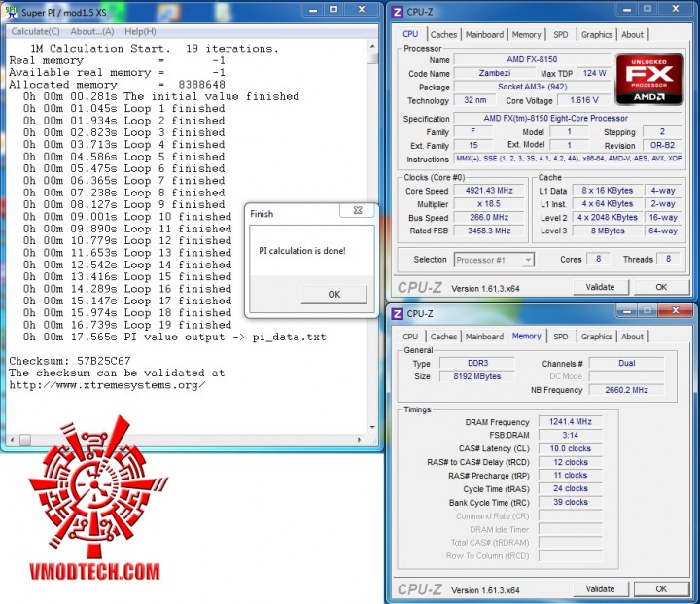
Task: Click the Package value Socket AM3+ (942)
Action: coord(532,87)
